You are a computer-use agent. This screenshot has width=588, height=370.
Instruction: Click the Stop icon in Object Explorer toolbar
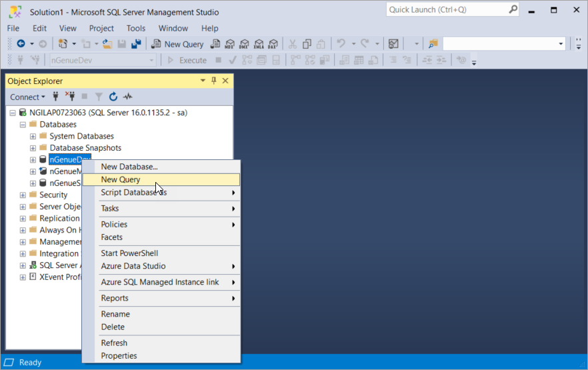85,97
